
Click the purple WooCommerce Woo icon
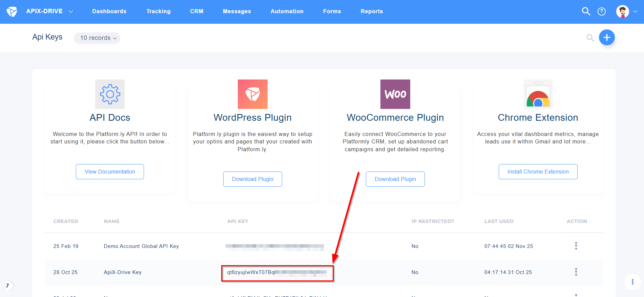[x=395, y=94]
